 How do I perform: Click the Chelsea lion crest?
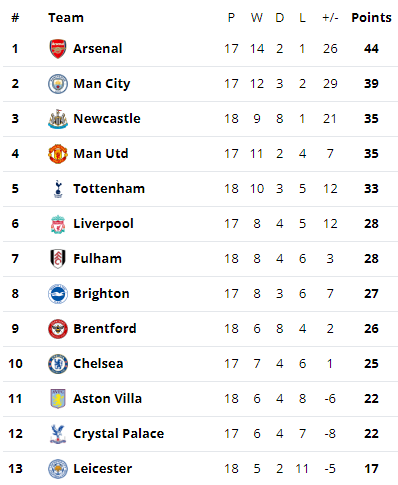tap(58, 364)
